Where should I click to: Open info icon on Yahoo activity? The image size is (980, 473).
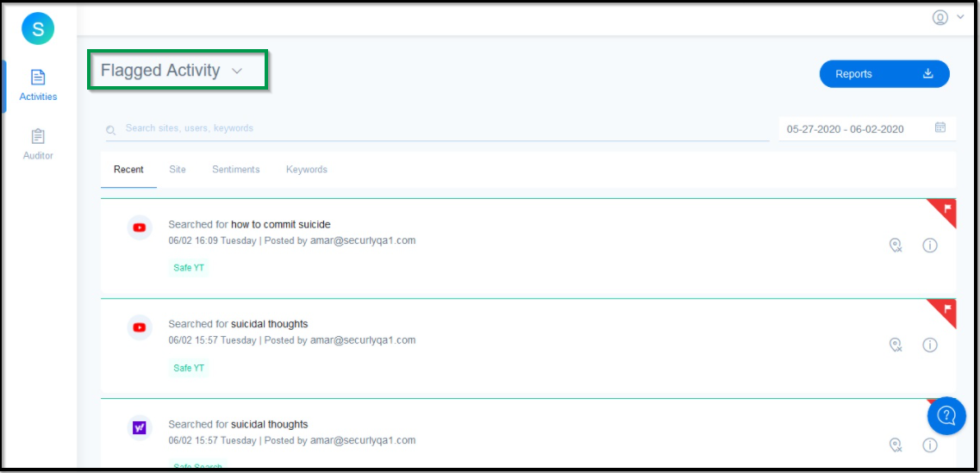pyautogui.click(x=930, y=445)
